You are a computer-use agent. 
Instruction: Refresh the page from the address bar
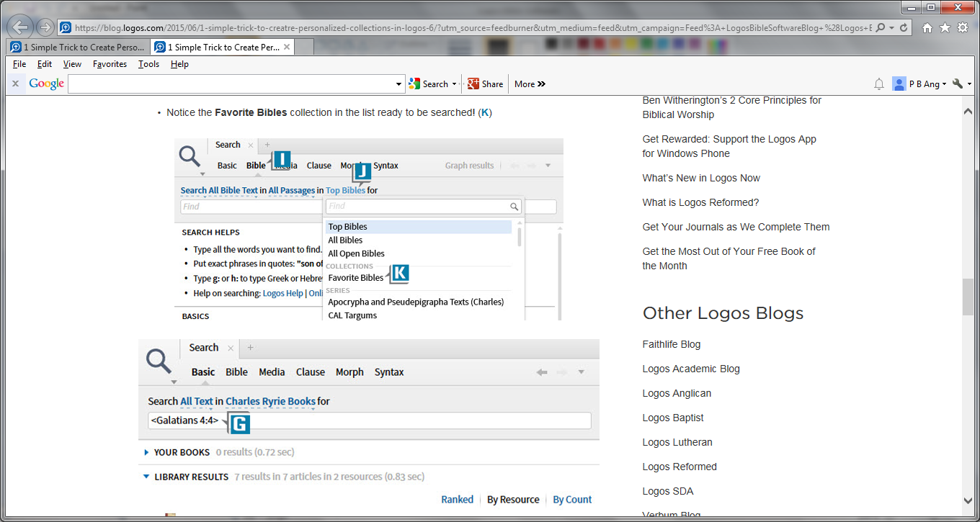904,27
